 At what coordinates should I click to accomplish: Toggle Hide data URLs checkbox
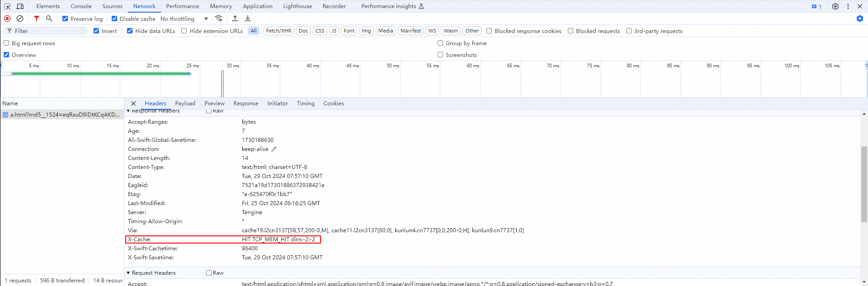click(x=130, y=31)
